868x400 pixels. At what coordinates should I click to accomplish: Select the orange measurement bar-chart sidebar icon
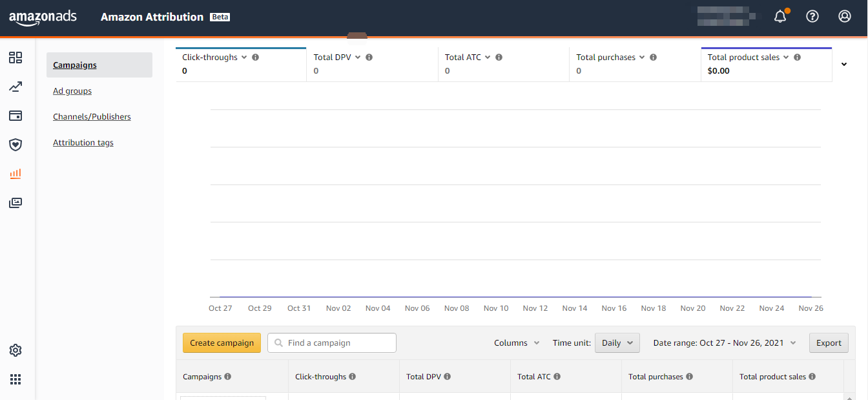pos(15,174)
